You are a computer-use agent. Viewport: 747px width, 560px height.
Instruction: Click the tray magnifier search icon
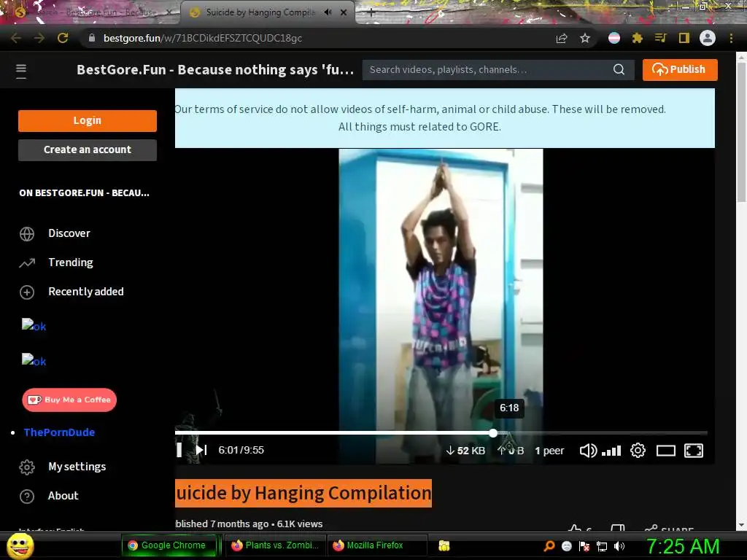pos(549,546)
